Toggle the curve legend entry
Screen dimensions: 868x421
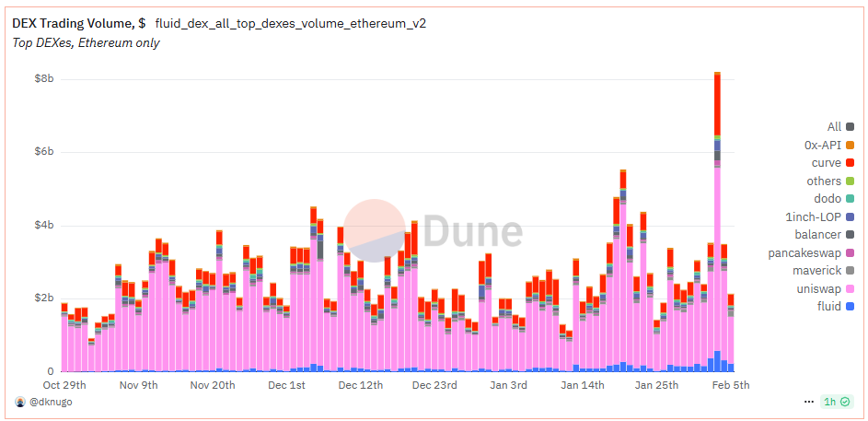point(834,163)
